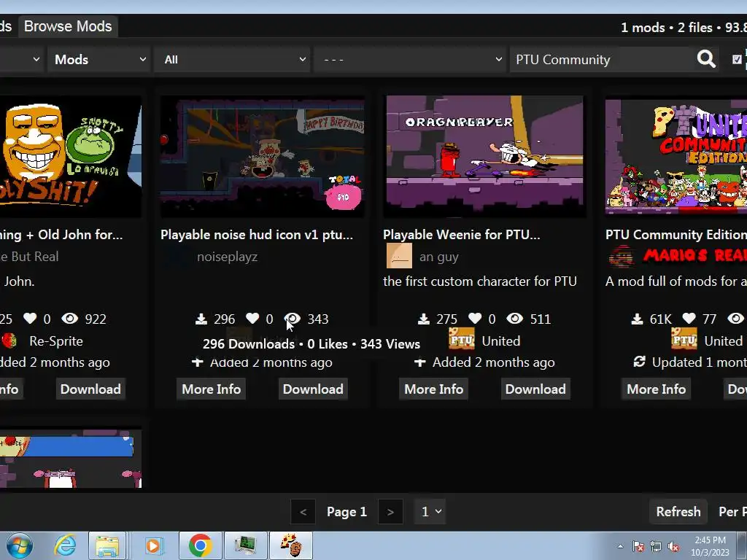Show hidden system tray icons arrow
The height and width of the screenshot is (560, 747).
(x=620, y=547)
